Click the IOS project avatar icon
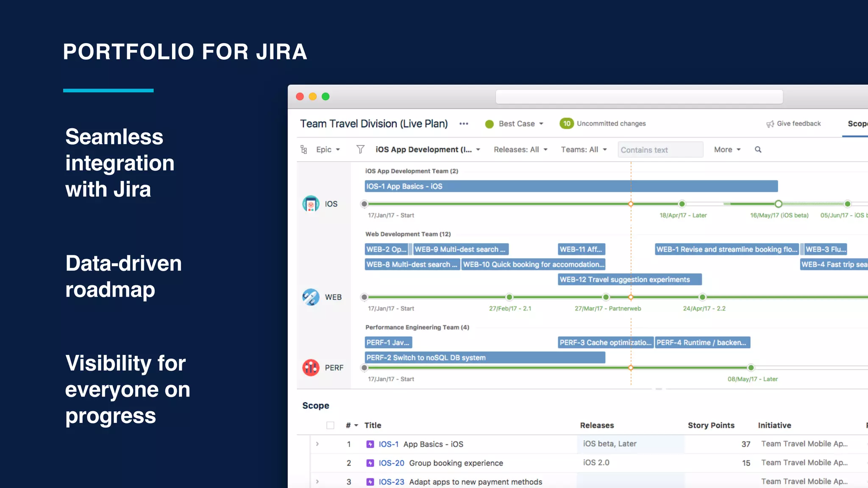 pyautogui.click(x=311, y=204)
